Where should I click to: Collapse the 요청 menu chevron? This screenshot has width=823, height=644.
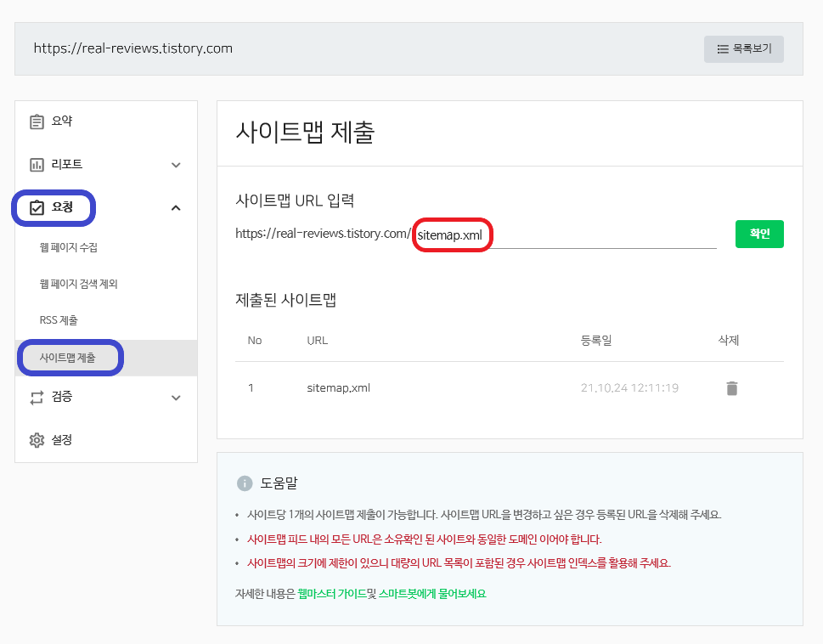click(176, 208)
